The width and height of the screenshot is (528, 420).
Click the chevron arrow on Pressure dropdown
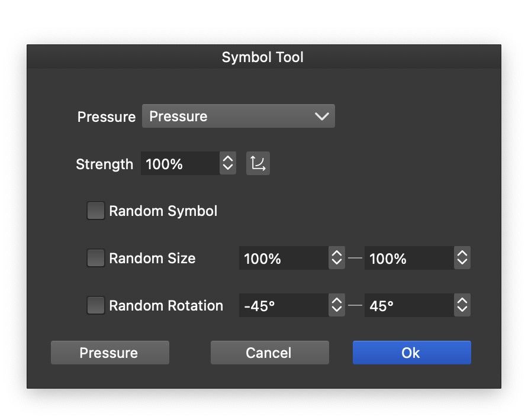[322, 116]
